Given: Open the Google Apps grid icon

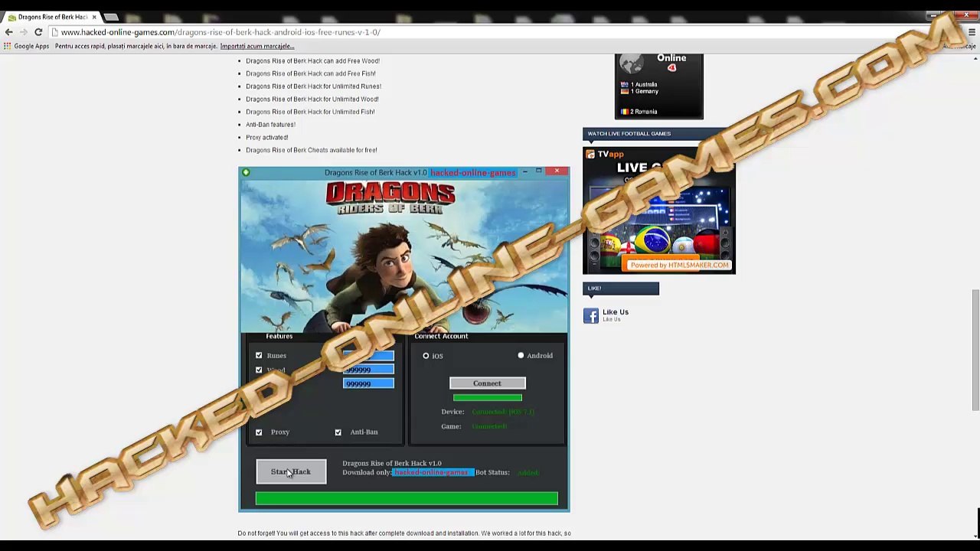Looking at the screenshot, I should coord(8,46).
